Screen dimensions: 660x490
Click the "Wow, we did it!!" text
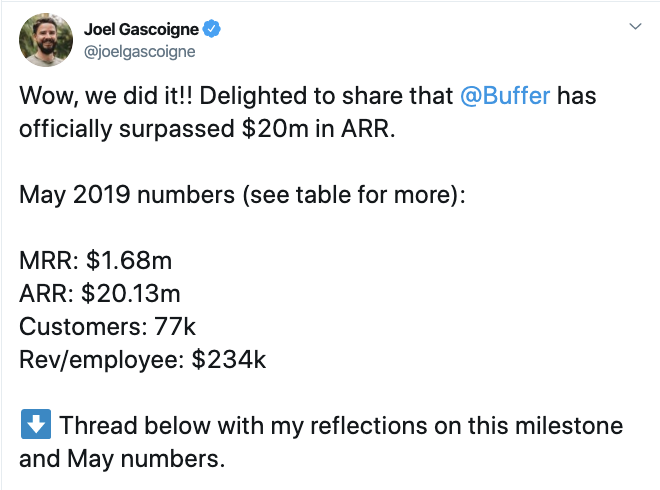(106, 96)
